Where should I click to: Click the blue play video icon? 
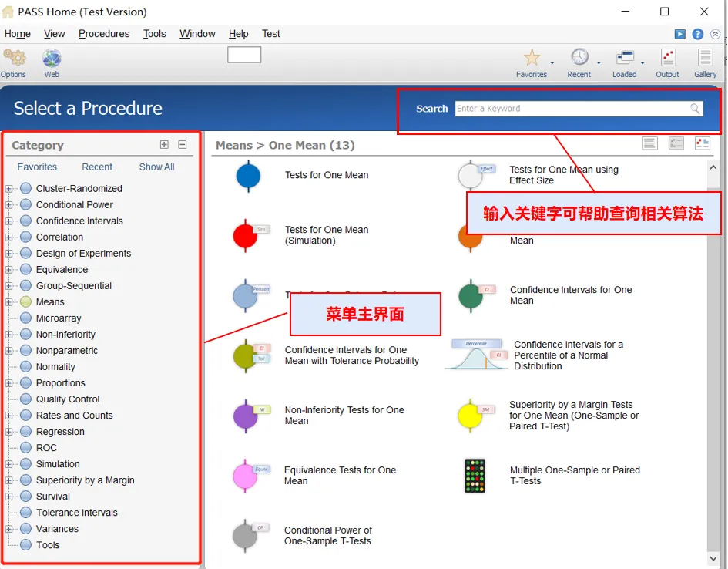click(679, 34)
